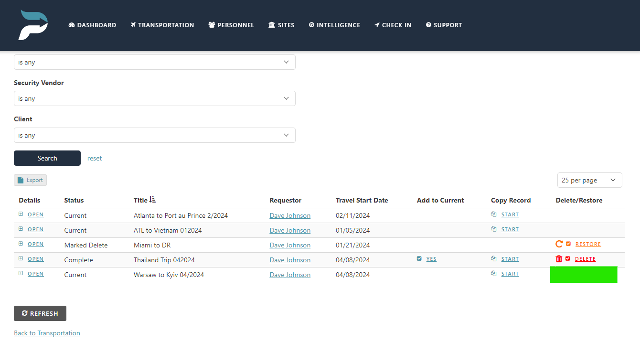The height and width of the screenshot is (364, 640).
Task: Toggle the YES checkbox in the Add to Current column
Action: tap(419, 258)
